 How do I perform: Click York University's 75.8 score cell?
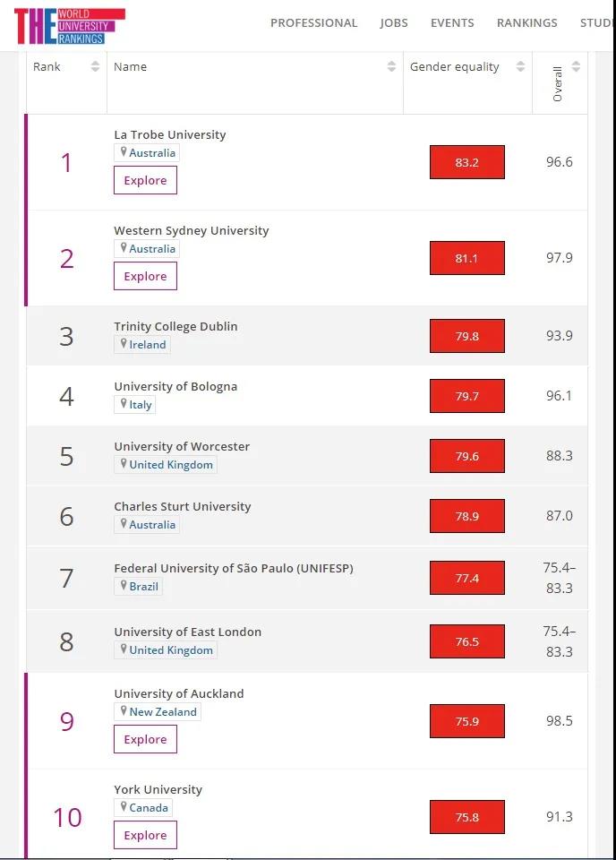(466, 818)
